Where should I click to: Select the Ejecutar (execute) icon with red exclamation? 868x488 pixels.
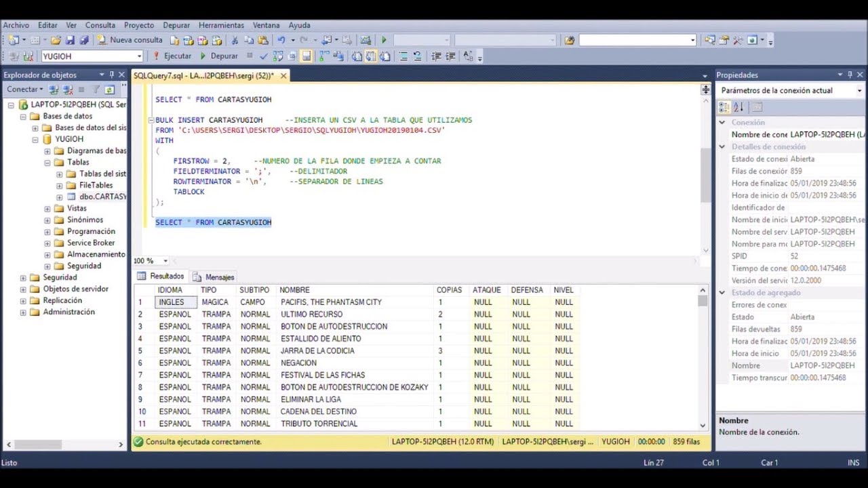coord(157,56)
